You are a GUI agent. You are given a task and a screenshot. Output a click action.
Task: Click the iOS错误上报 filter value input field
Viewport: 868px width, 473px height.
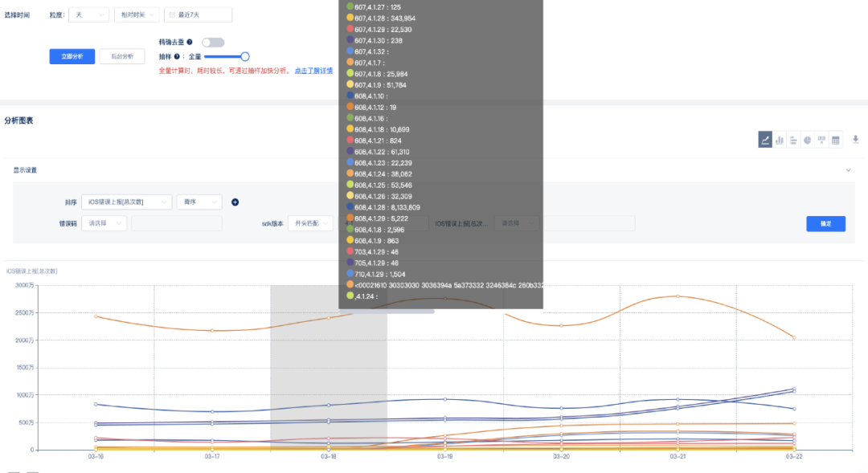point(590,223)
